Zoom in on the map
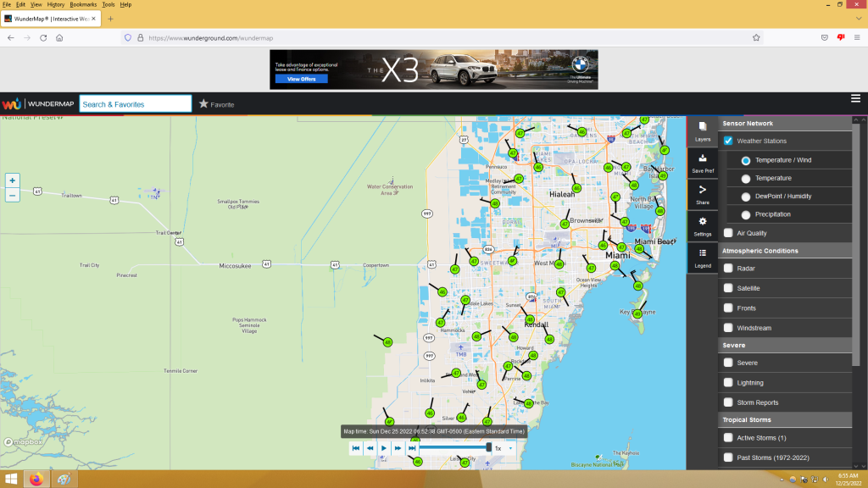868x488 pixels. click(12, 180)
